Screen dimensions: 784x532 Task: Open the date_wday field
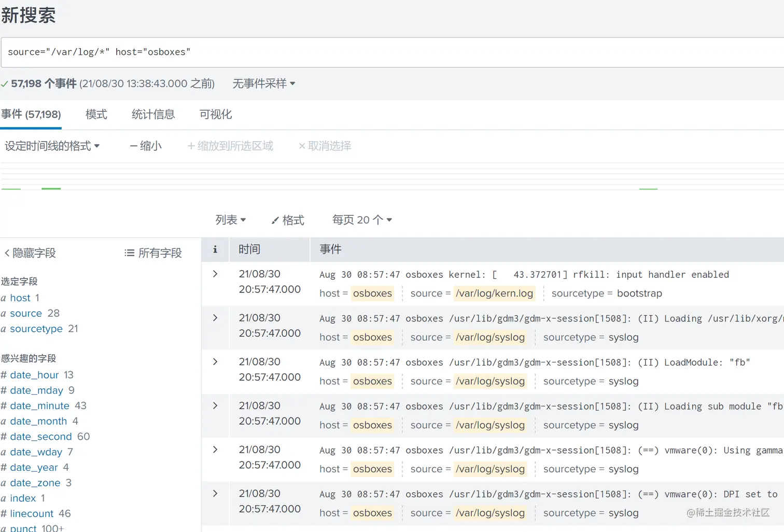click(x=36, y=452)
